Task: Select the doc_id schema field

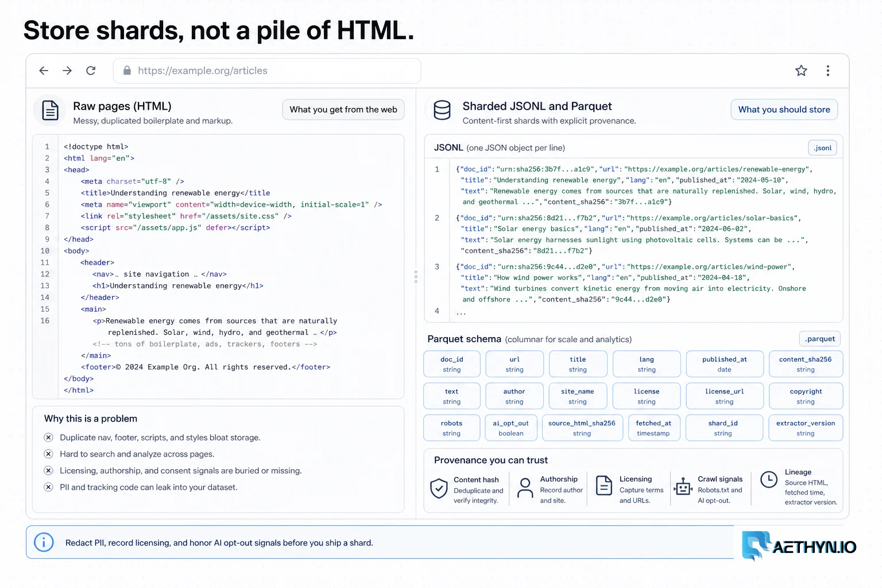Action: point(451,364)
